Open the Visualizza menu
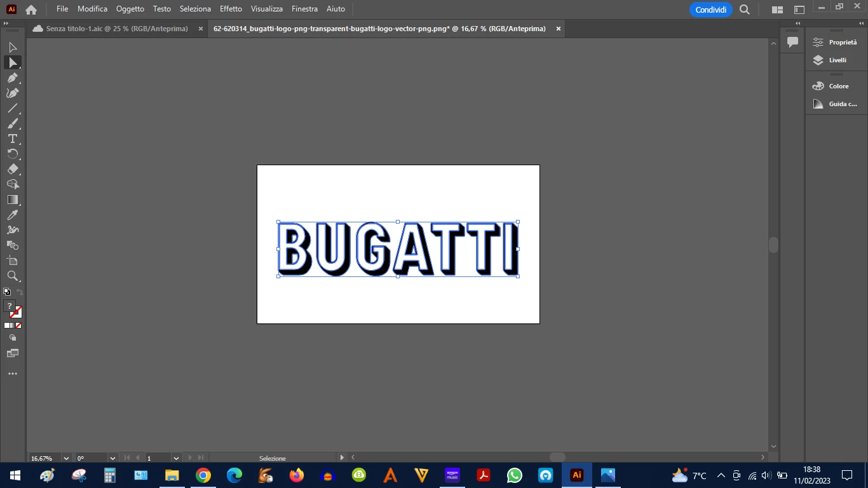 coord(267,9)
